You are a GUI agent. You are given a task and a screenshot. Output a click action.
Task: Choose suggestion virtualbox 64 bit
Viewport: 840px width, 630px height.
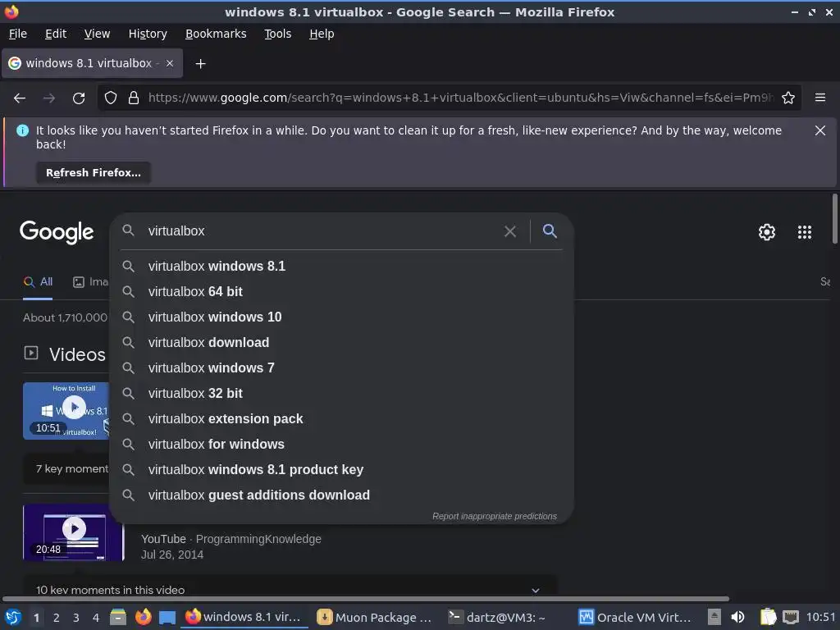click(341, 291)
